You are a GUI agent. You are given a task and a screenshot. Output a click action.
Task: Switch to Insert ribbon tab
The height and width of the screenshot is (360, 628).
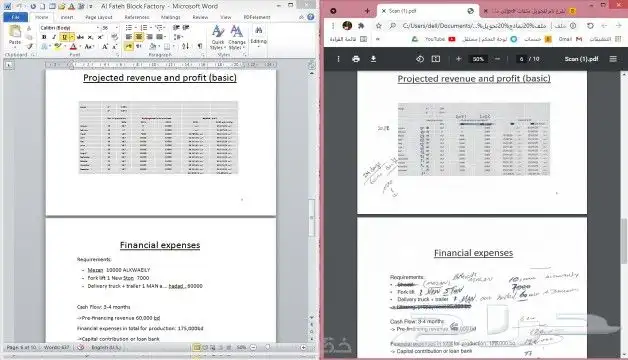[66, 17]
